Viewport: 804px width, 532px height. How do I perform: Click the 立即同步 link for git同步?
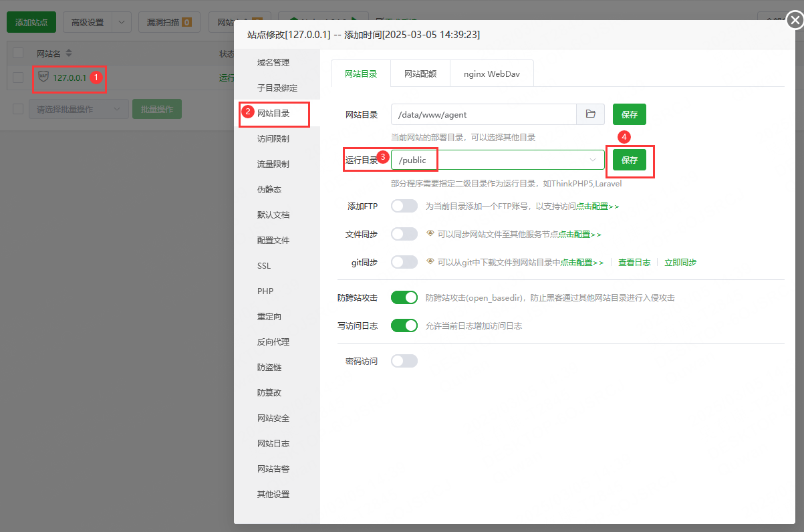680,262
